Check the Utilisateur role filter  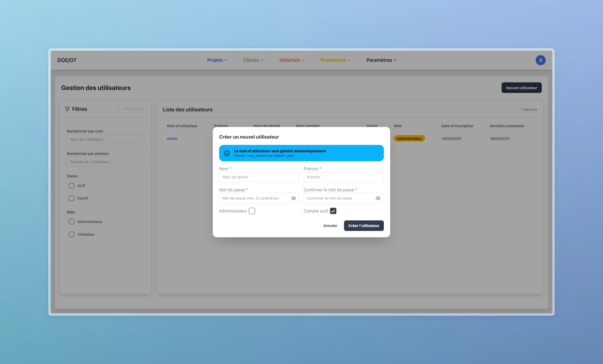point(71,234)
